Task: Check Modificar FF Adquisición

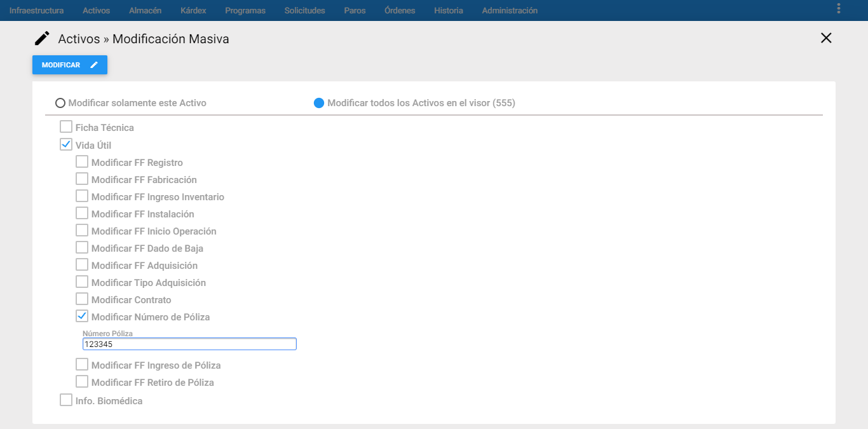Action: pos(82,265)
